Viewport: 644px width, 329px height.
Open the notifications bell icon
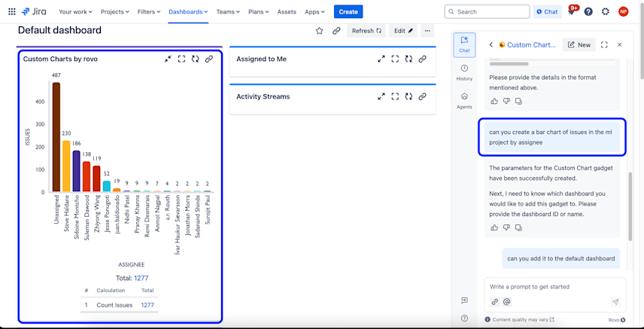point(571,11)
